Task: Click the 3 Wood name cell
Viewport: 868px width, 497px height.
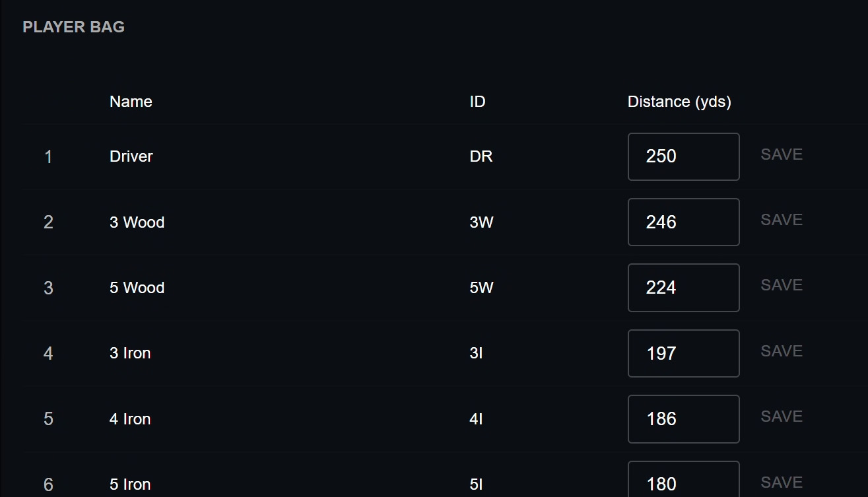Action: tap(137, 222)
